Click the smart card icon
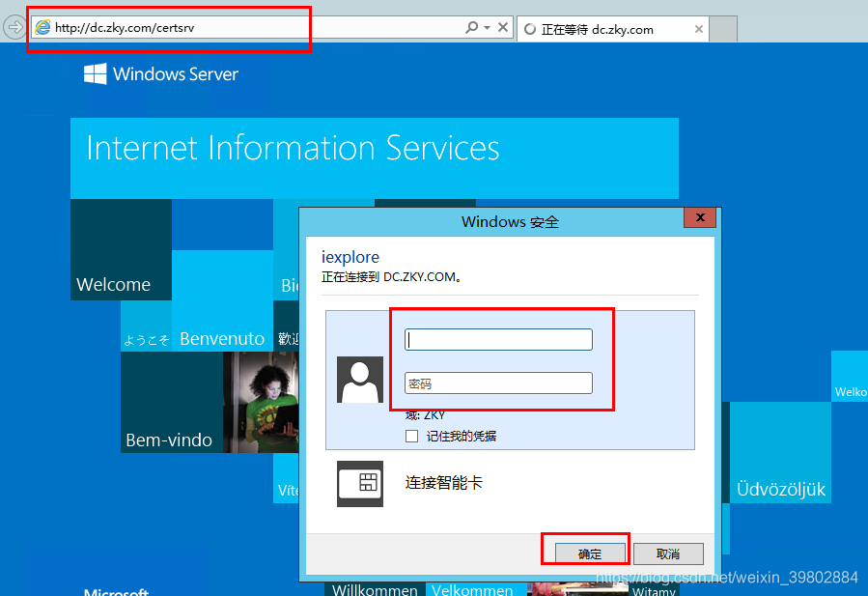 click(x=360, y=484)
